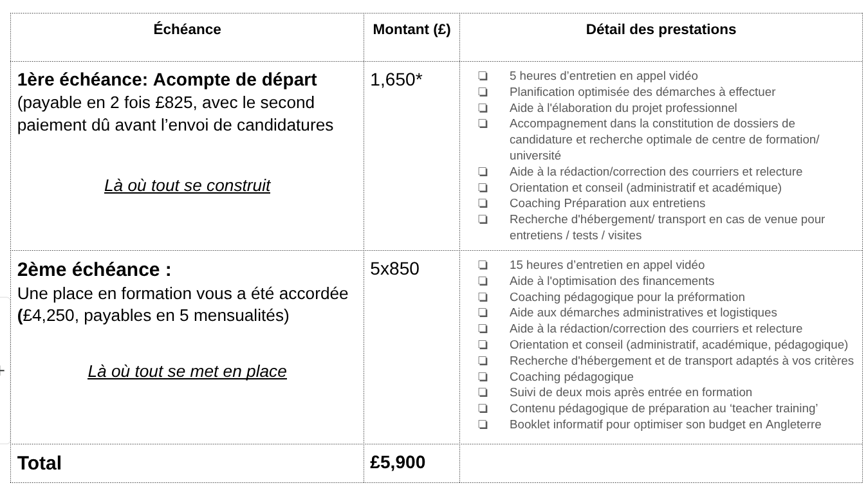
Task: Click the empty cell in the Total row
Action: point(660,463)
